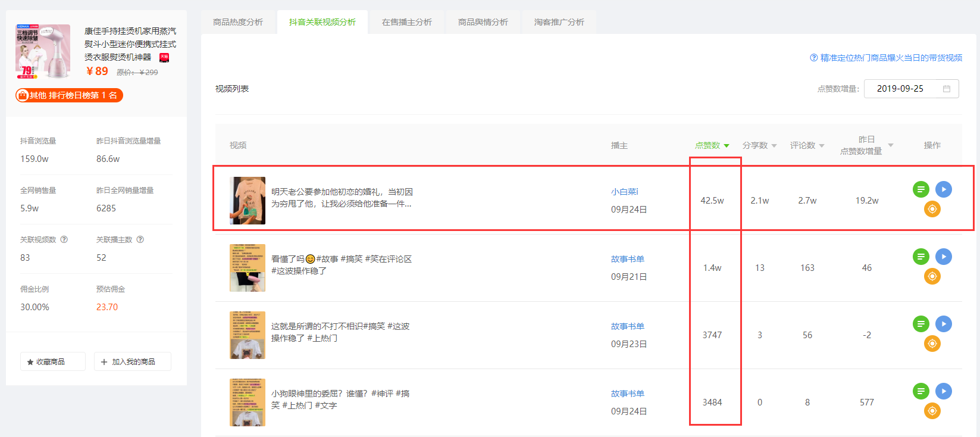The width and height of the screenshot is (980, 437).
Task: Click help icon beside 关联视频数
Action: 64,239
